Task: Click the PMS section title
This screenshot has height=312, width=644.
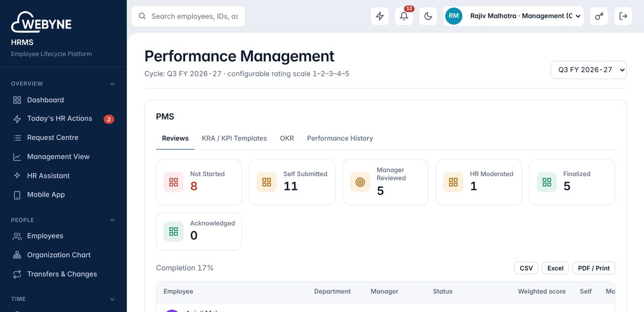Action: point(165,117)
